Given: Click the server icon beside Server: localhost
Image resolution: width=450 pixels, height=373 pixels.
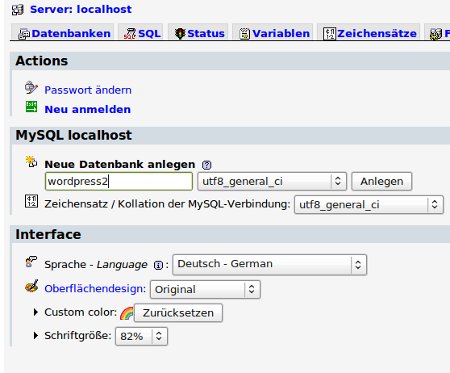Looking at the screenshot, I should [x=18, y=10].
